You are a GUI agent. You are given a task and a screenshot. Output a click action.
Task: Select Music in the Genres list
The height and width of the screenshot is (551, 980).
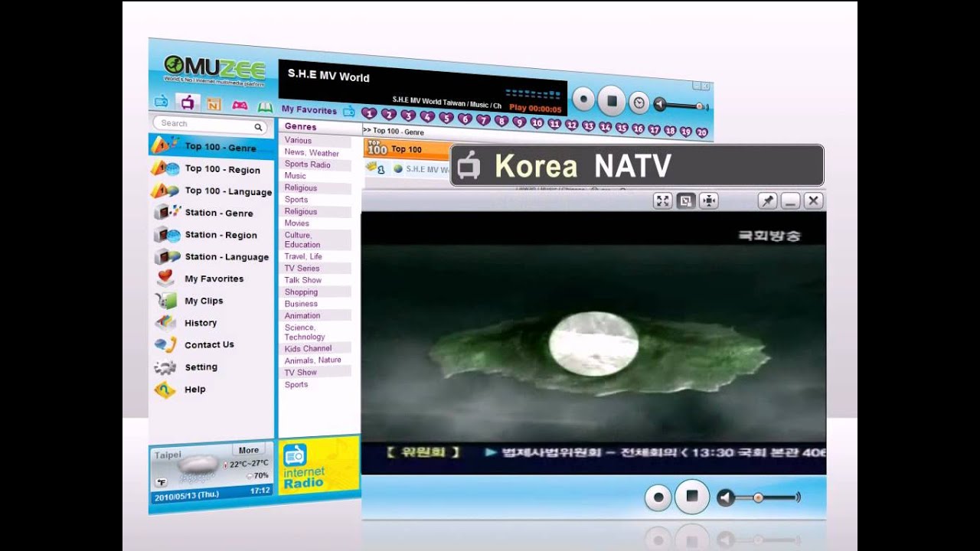(x=295, y=176)
